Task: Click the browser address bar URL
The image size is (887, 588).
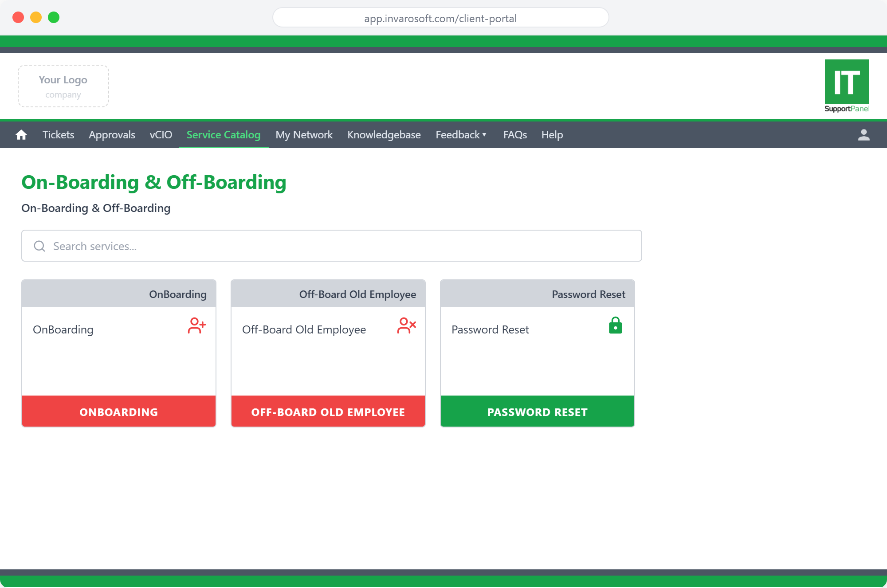Action: [440, 18]
